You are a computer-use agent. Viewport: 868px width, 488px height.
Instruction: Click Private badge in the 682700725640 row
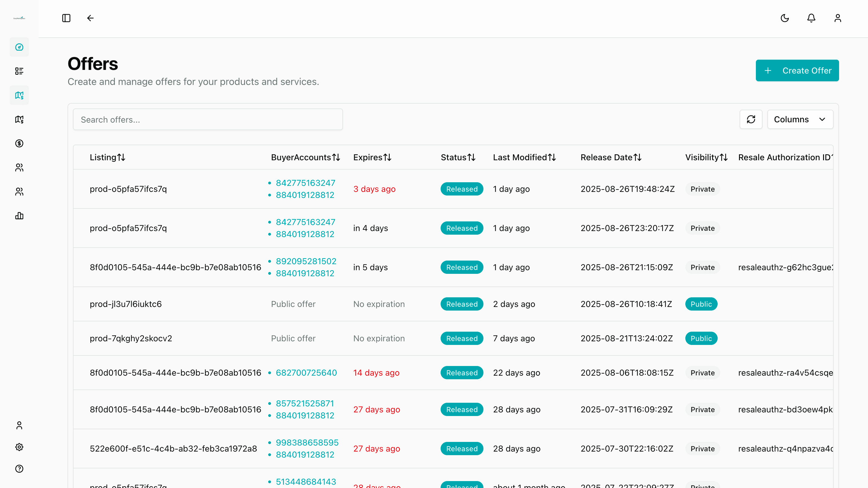(702, 373)
